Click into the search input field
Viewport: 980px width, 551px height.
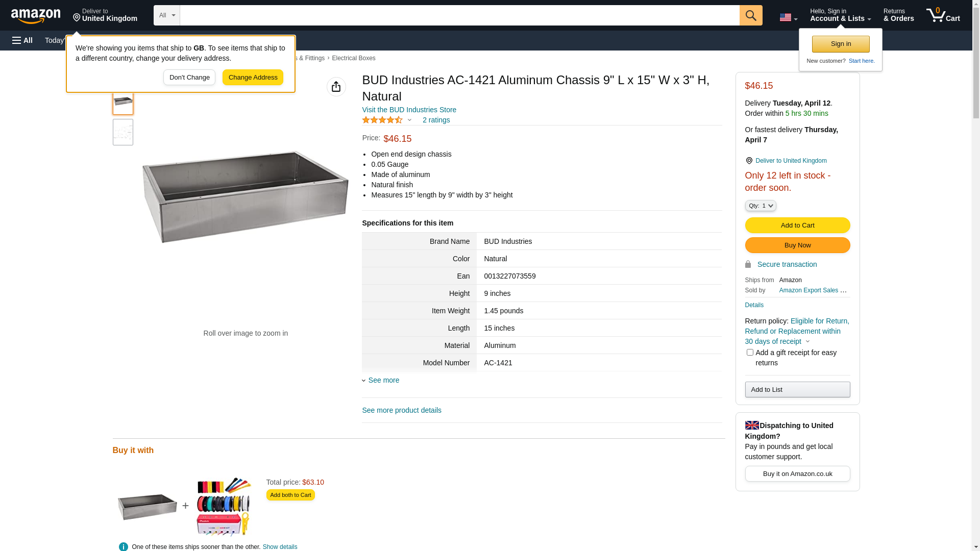459,15
